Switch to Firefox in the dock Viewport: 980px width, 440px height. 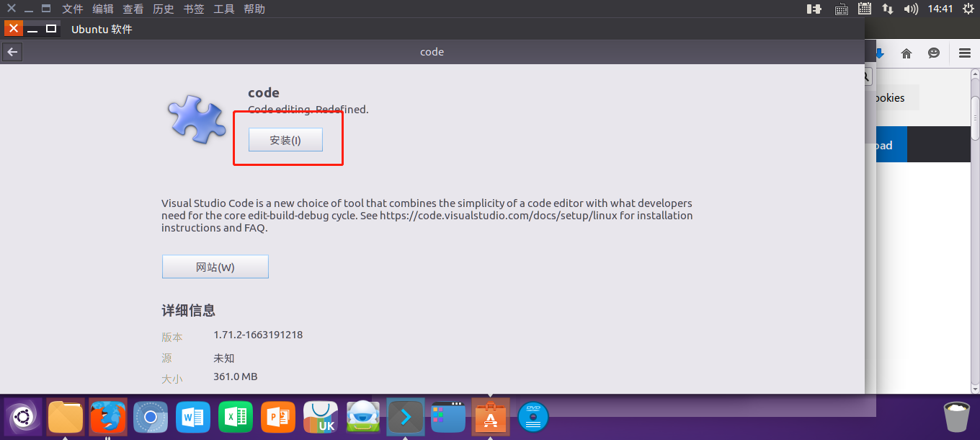tap(108, 417)
